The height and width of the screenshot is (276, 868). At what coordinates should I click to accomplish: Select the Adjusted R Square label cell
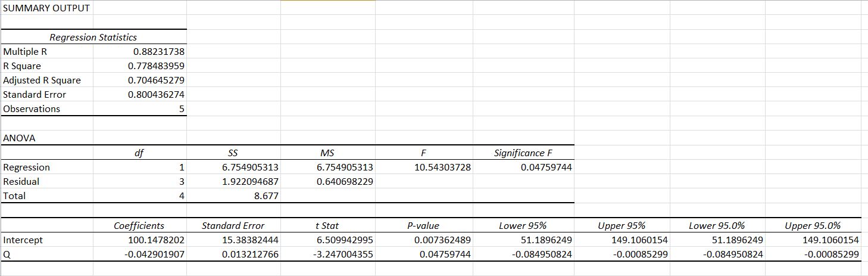click(x=42, y=80)
